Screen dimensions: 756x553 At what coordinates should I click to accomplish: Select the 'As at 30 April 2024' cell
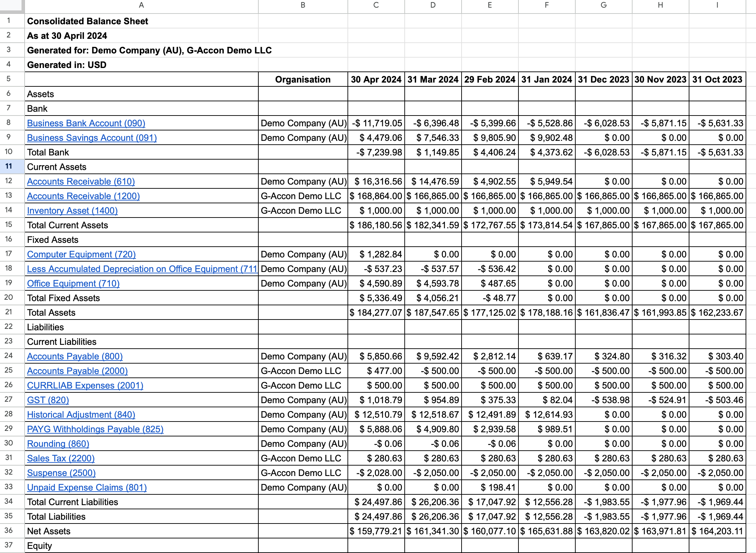pyautogui.click(x=141, y=36)
